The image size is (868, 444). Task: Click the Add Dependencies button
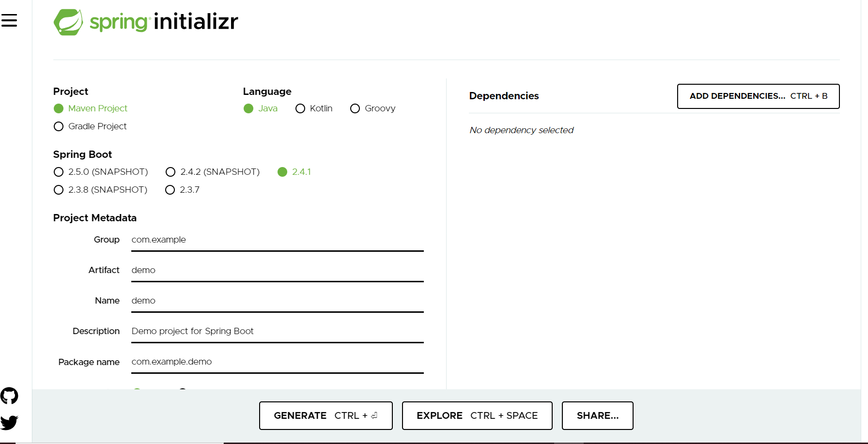(x=758, y=96)
